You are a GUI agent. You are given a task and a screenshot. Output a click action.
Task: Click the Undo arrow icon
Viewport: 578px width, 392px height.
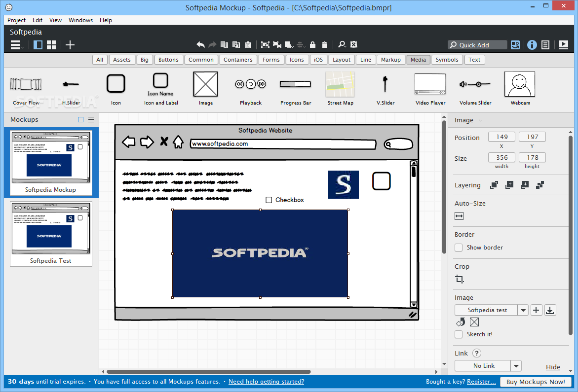point(200,44)
